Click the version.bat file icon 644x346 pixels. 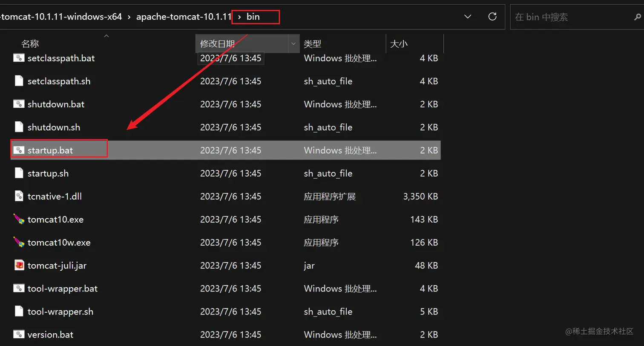click(19, 334)
